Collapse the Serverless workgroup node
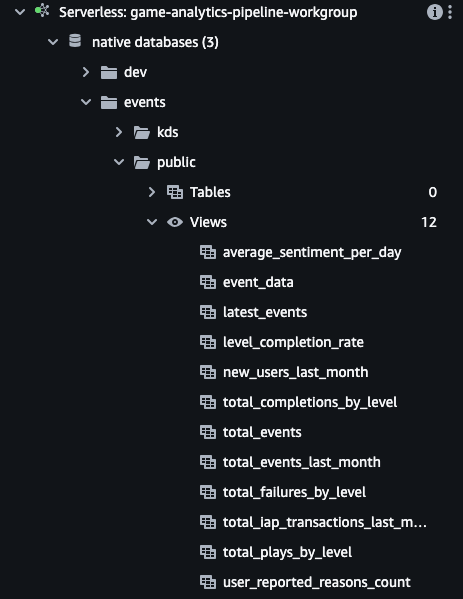The width and height of the screenshot is (463, 599). click(x=20, y=12)
